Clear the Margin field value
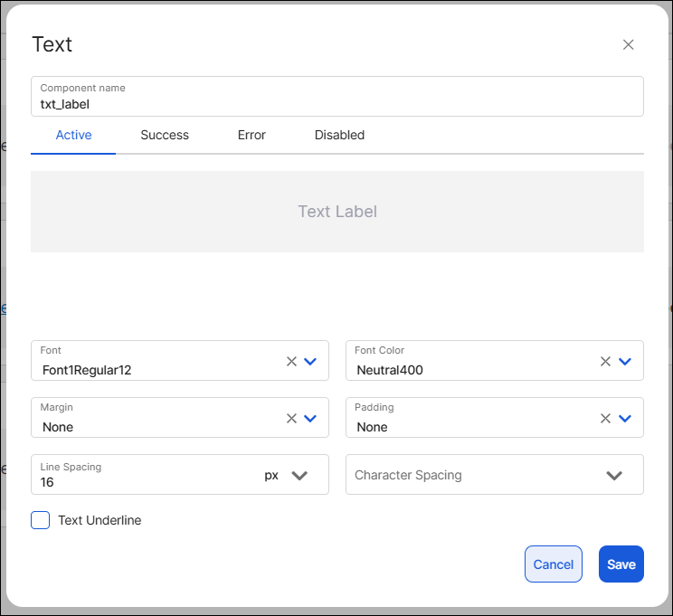673x616 pixels. coord(291,418)
